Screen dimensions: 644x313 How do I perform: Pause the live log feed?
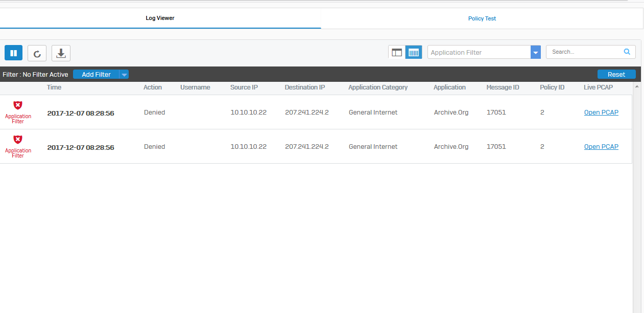pyautogui.click(x=14, y=53)
